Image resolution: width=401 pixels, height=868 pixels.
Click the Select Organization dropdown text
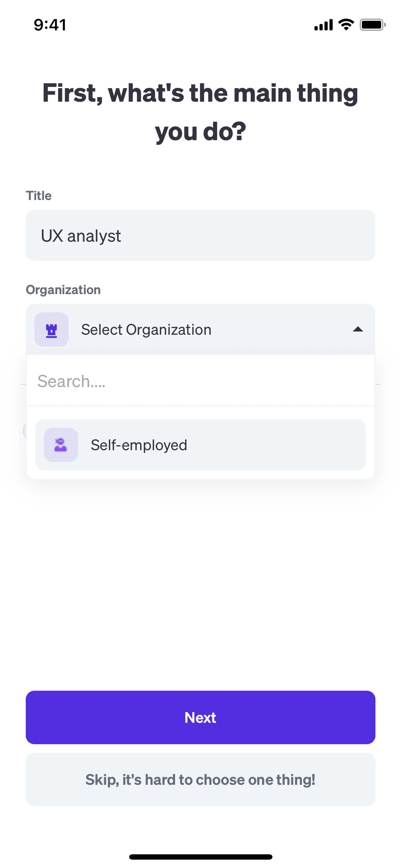(146, 329)
